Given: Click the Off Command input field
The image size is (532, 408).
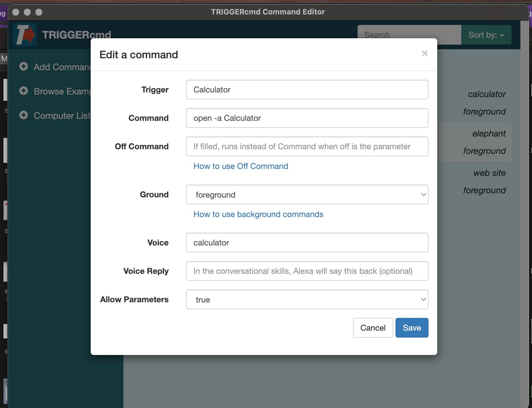Looking at the screenshot, I should tap(307, 146).
